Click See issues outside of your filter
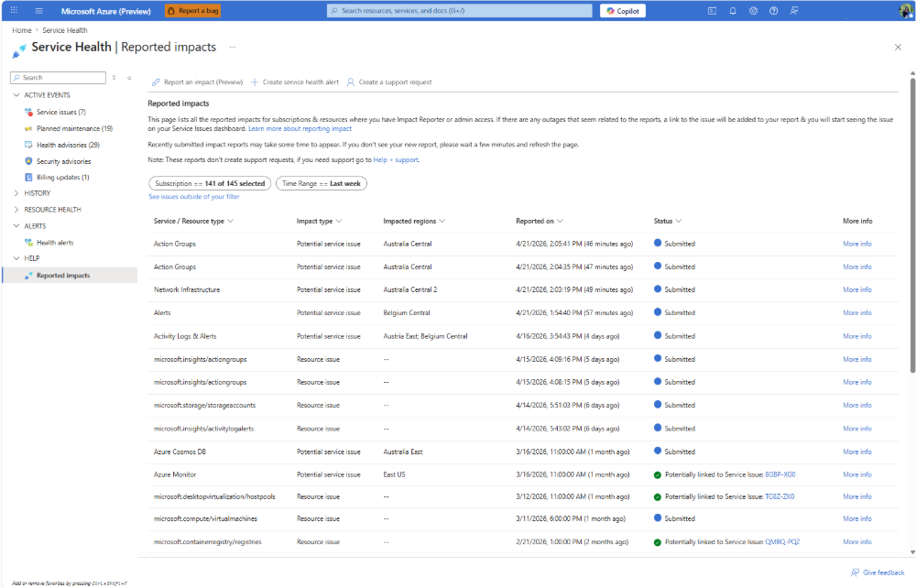 [194, 197]
